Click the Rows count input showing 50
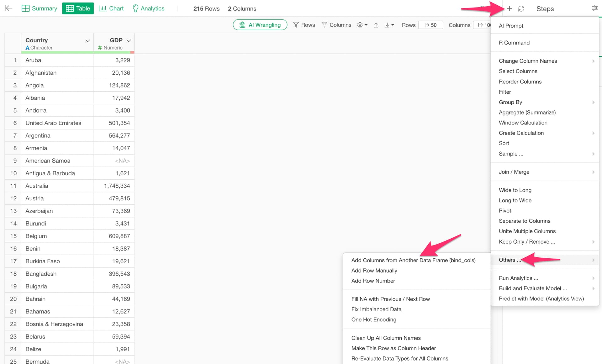Screen dimensions: 602x364 click(430, 25)
